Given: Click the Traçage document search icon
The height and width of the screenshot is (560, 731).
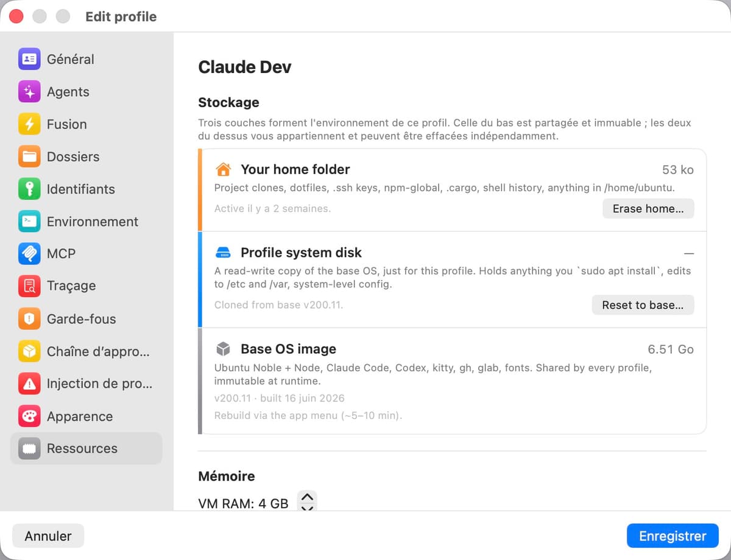Looking at the screenshot, I should click(29, 286).
